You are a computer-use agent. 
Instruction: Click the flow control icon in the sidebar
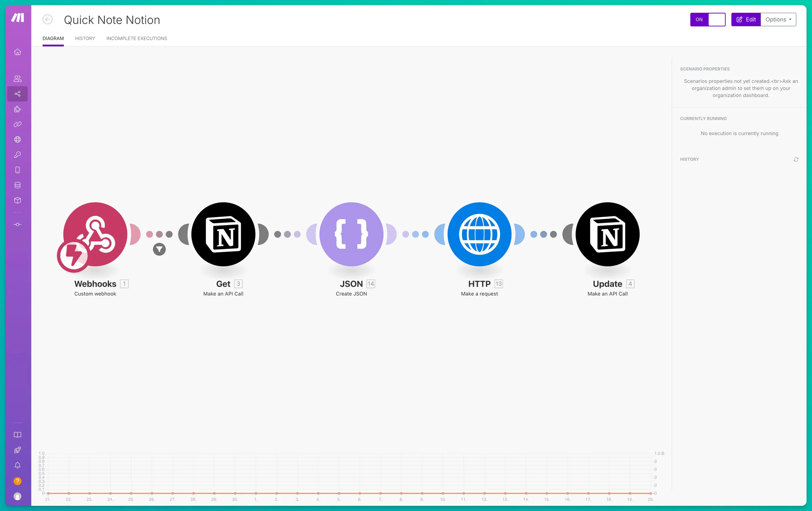click(18, 224)
